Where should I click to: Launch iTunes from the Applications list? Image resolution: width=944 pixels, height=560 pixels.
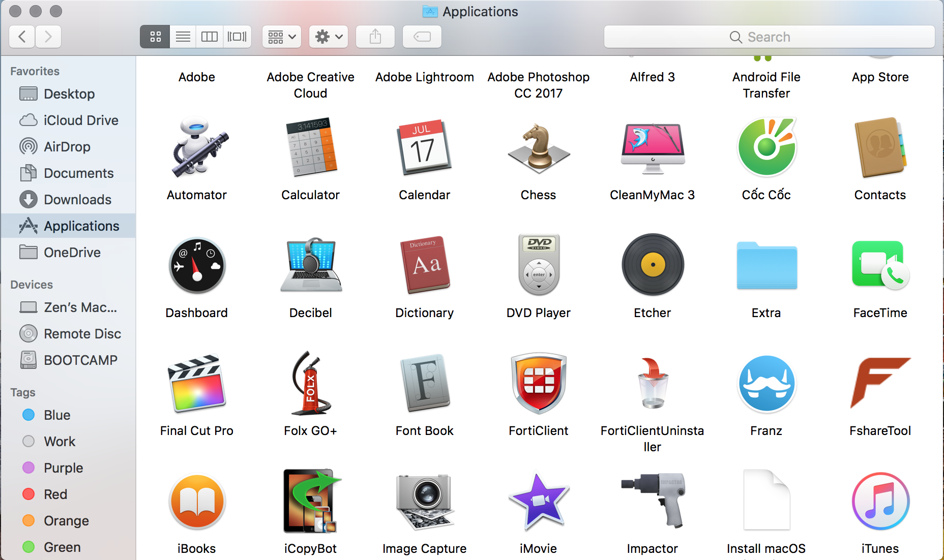[x=880, y=502]
